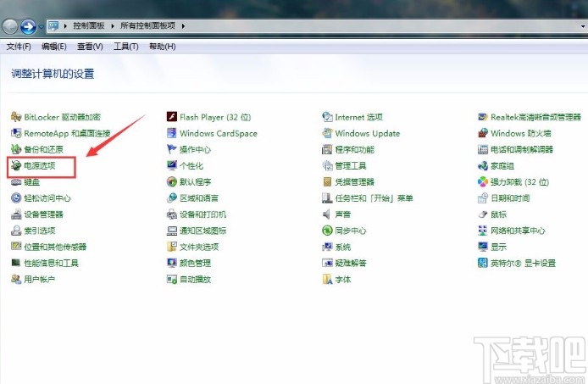Image resolution: width=588 pixels, height=384 pixels.
Task: Expand arrow after 所有控制面板项 breadcrumb
Action: click(183, 26)
